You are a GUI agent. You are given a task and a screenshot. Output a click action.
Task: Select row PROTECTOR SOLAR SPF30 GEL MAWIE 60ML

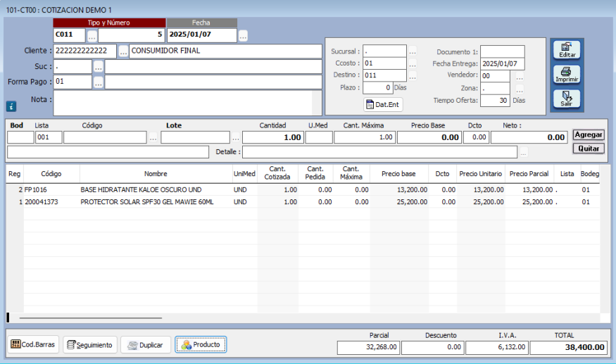pyautogui.click(x=303, y=202)
